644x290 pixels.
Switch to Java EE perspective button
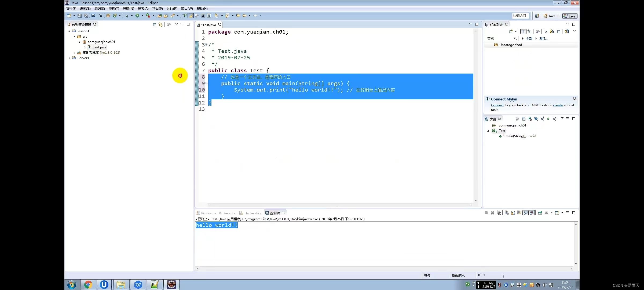coord(552,16)
